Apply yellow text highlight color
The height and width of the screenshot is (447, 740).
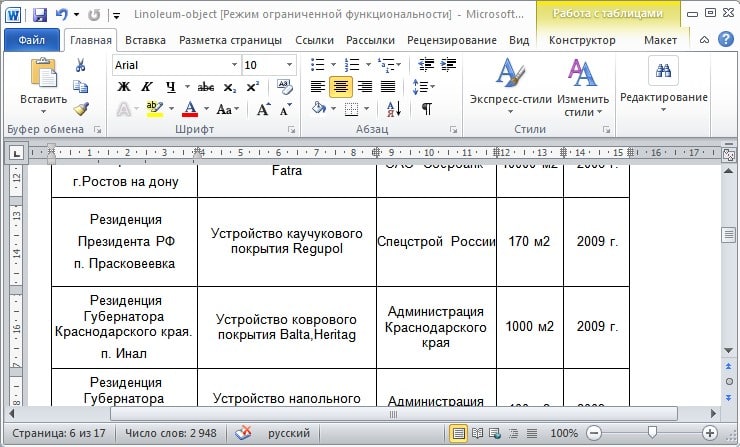[x=155, y=109]
